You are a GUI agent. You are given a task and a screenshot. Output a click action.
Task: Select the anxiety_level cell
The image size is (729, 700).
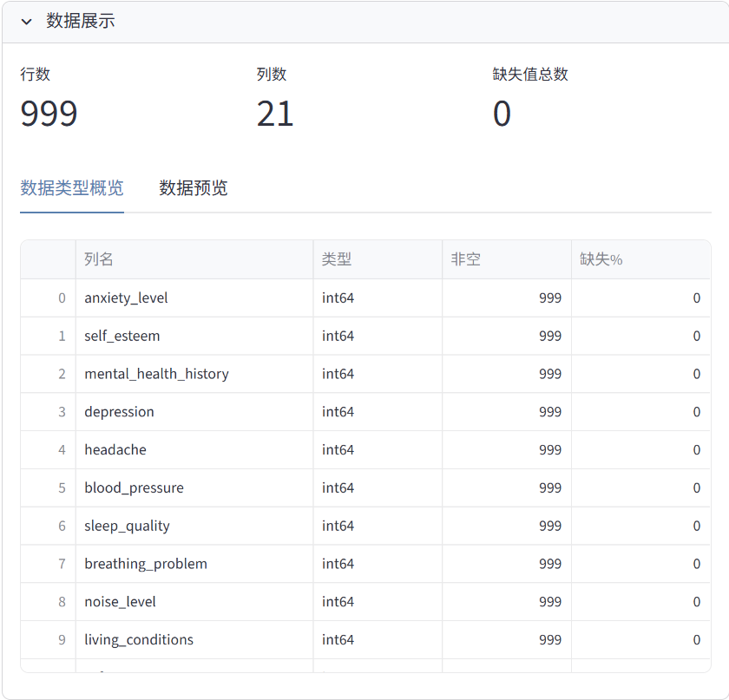(126, 298)
